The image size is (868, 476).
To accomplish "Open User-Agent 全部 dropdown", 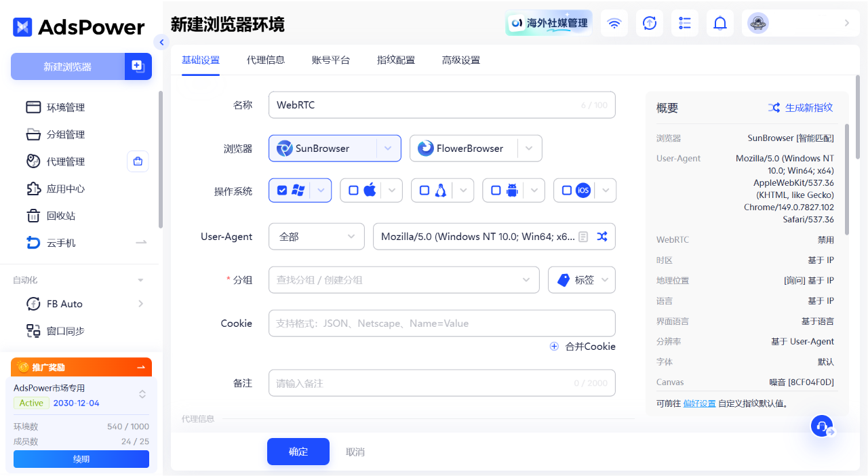I will point(317,237).
